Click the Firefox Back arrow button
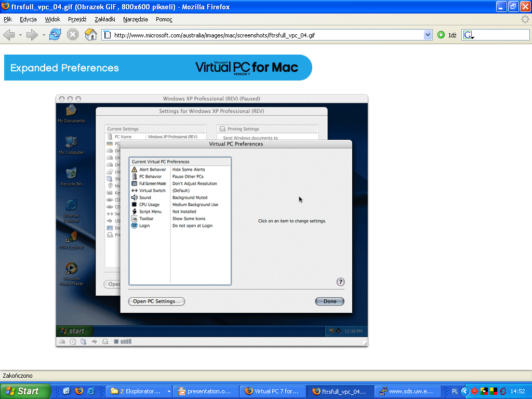This screenshot has height=399, width=532. tap(9, 35)
